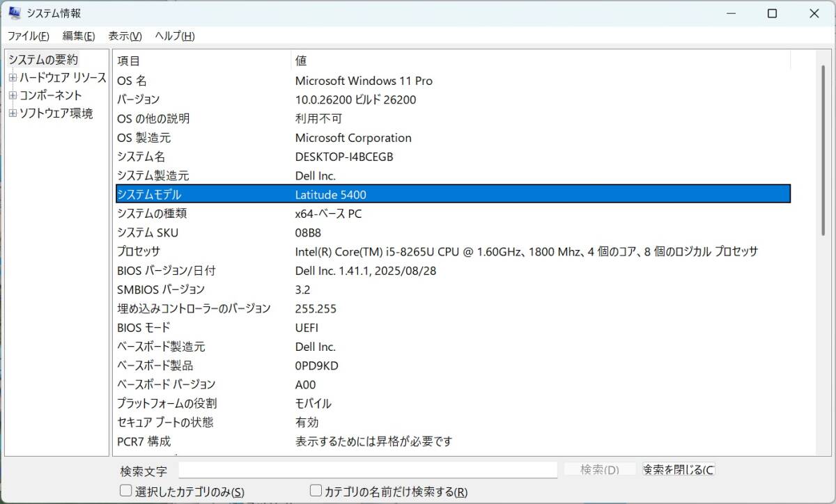This screenshot has height=504, width=836.
Task: Click the 検索(D) button
Action: coord(600,470)
